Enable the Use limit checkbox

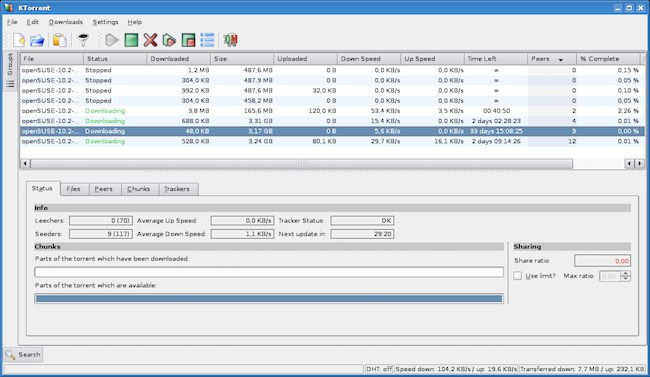point(518,276)
